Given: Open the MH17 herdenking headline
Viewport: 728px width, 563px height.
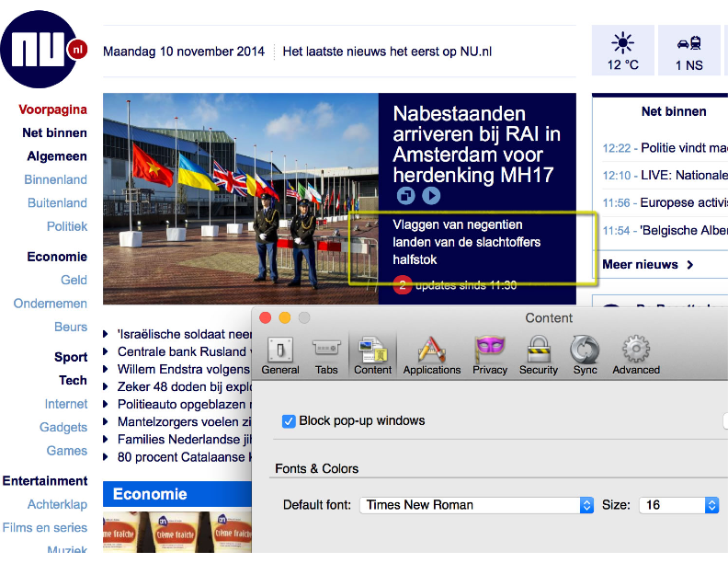Looking at the screenshot, I should 476,144.
